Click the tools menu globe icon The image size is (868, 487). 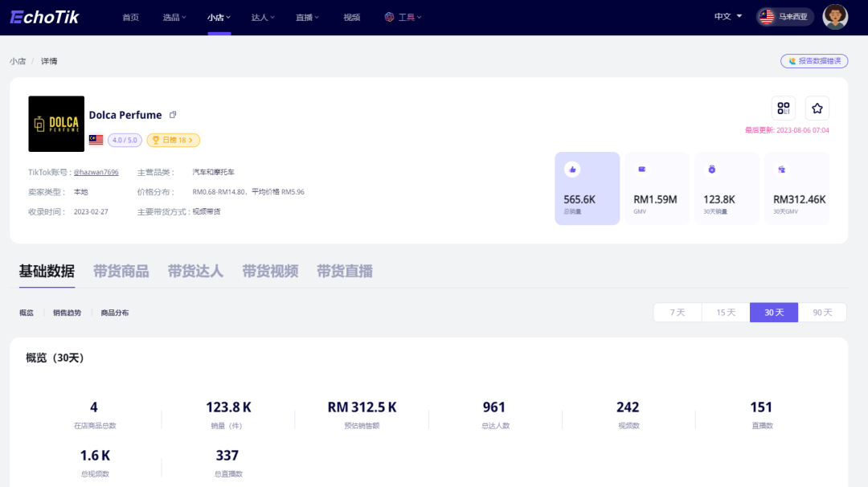pyautogui.click(x=389, y=17)
